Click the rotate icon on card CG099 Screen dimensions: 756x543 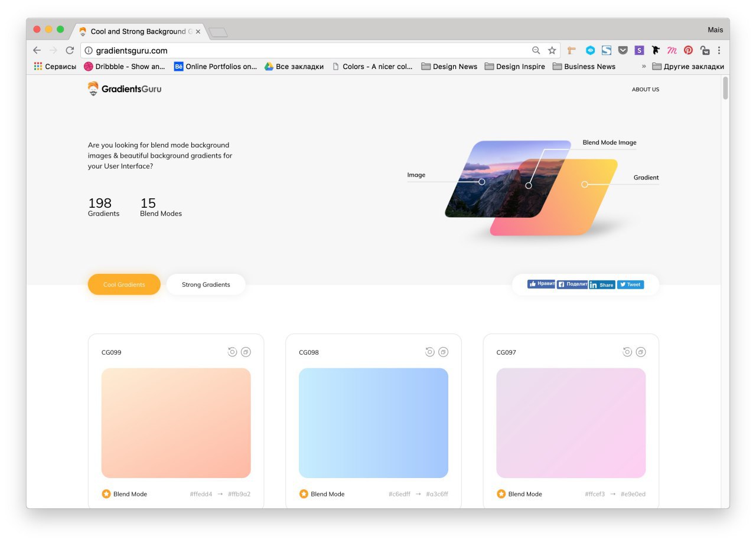pos(232,352)
